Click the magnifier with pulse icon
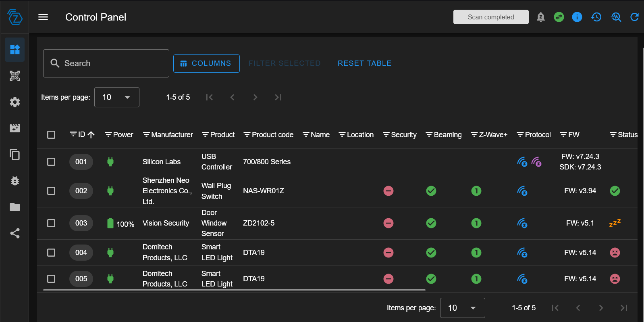Viewport: 644px width, 322px height. [x=616, y=17]
